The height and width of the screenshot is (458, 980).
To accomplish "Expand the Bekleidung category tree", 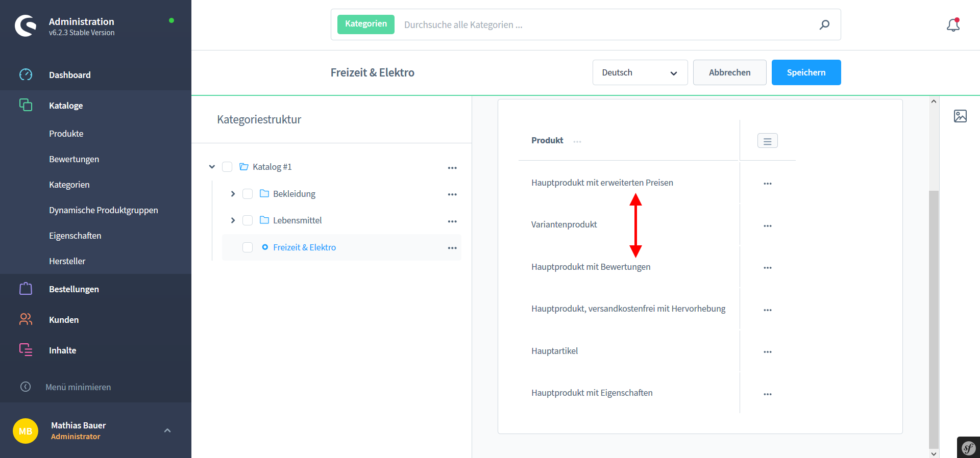I will 233,194.
